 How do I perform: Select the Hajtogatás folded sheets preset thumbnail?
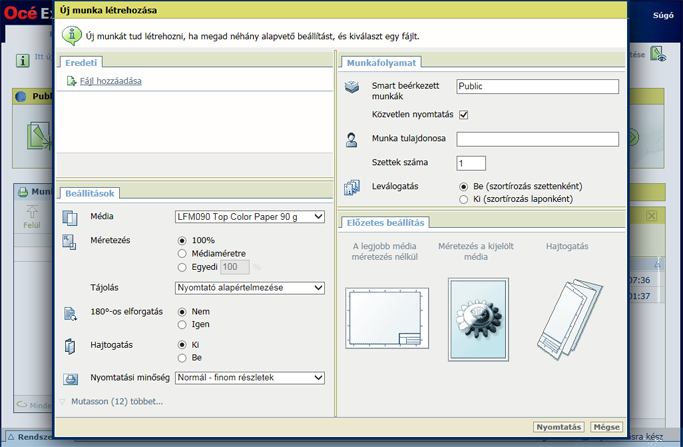click(x=569, y=320)
